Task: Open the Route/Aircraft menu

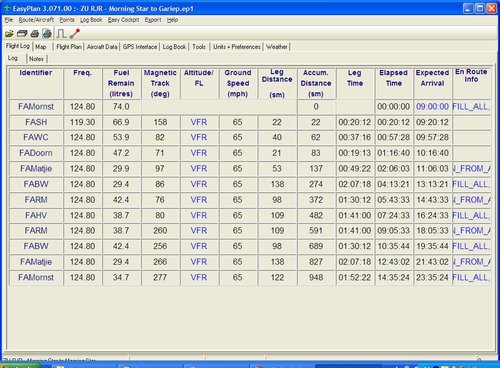Action: point(36,20)
